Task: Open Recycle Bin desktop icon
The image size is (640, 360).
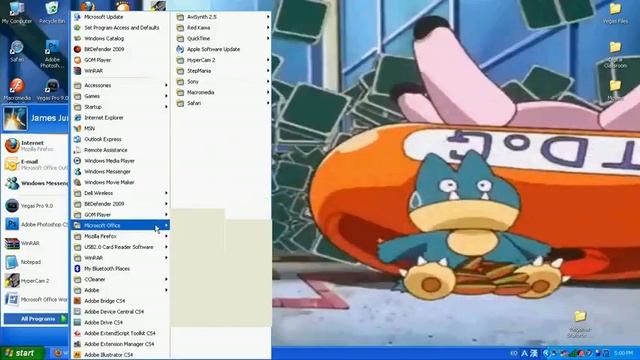Action: (x=52, y=12)
